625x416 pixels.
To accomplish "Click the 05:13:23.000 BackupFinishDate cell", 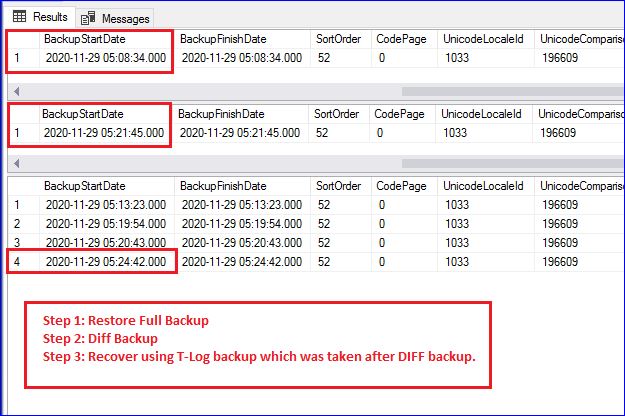I will click(x=240, y=205).
